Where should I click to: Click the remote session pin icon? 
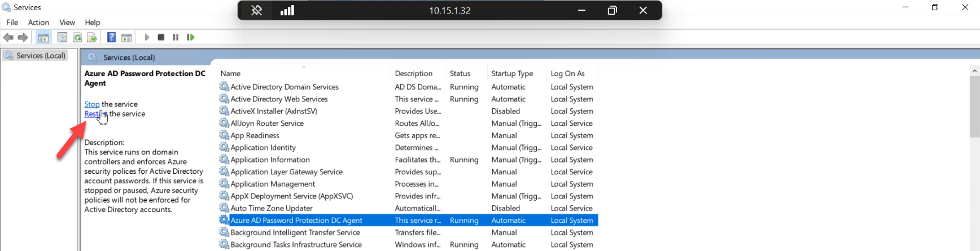click(x=256, y=10)
